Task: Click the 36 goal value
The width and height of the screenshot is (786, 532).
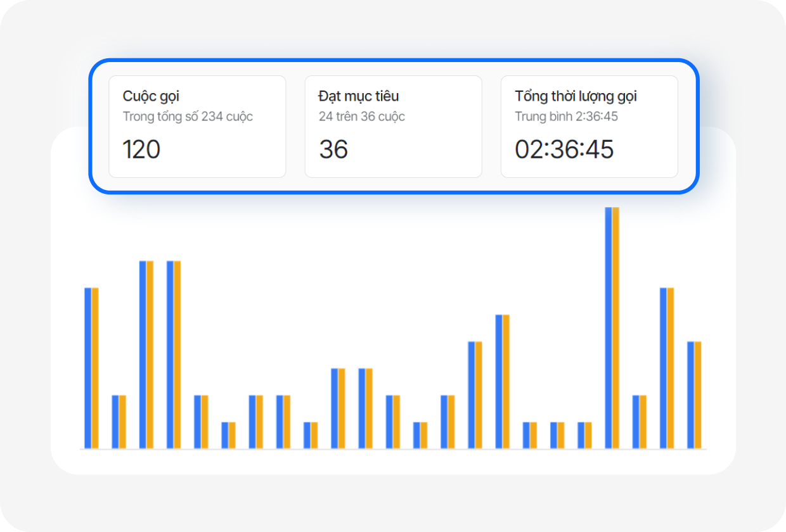Action: tap(333, 149)
